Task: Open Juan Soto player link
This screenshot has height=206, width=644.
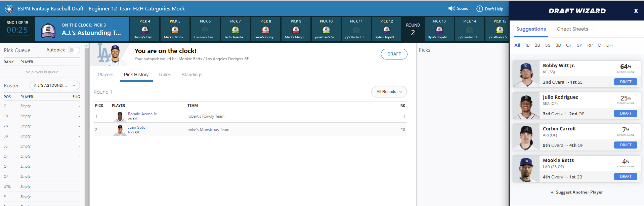Action: pyautogui.click(x=137, y=127)
